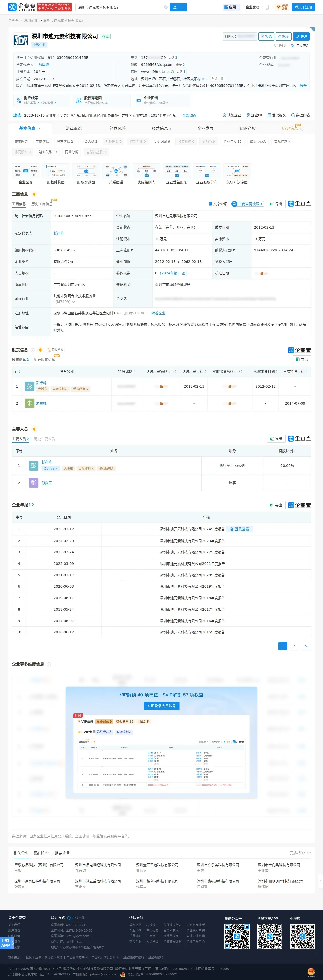Click the bell icon beside 工商信息 heading
The width and height of the screenshot is (323, 980).
pos(34,194)
